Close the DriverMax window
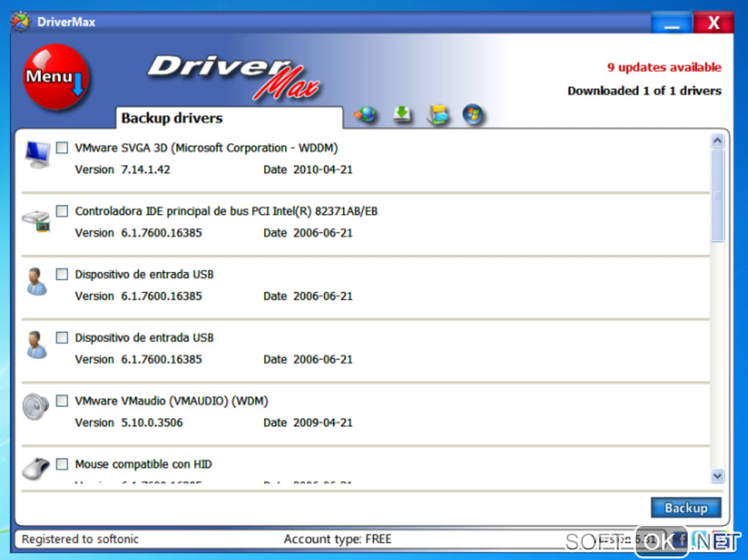This screenshot has height=560, width=748. point(714,23)
